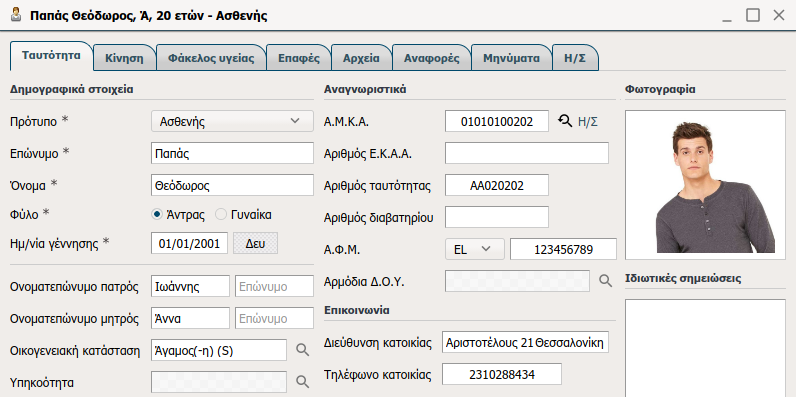Open the Α.Φ.Μ. country code EL dropdown
This screenshot has width=796, height=397.
pyautogui.click(x=475, y=249)
